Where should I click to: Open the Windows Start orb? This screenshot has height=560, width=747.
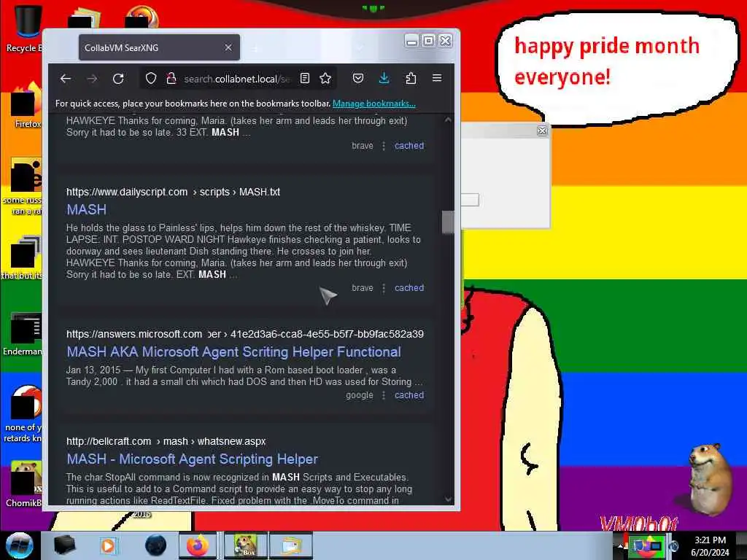[19, 545]
